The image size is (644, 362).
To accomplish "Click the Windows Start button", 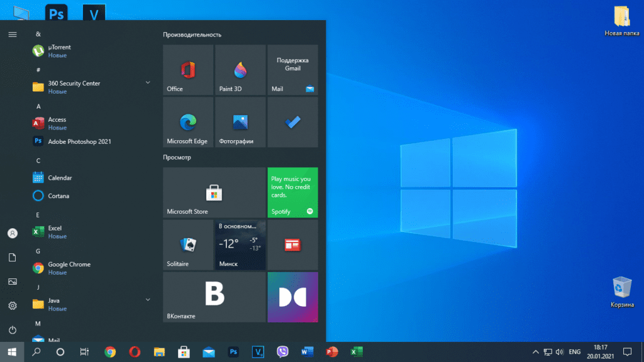I will (x=12, y=352).
